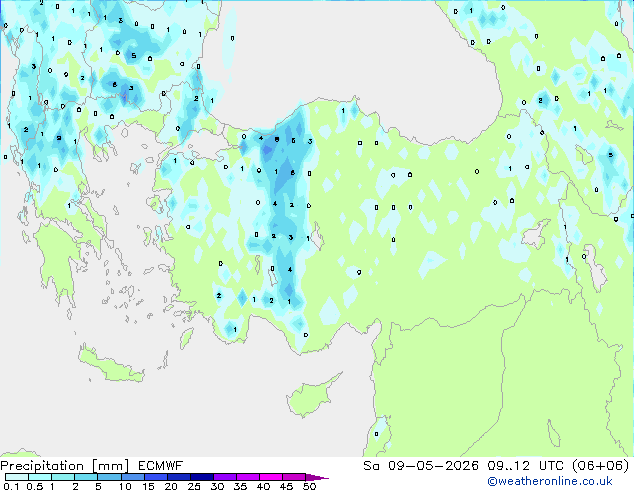The height and width of the screenshot is (490, 634).
Task: Click the 0.1–0.5 mm legend swatch
Action: point(17,477)
